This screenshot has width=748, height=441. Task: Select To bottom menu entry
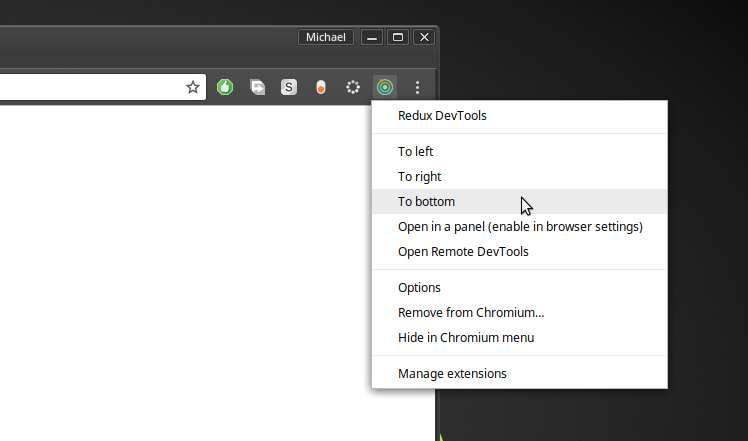pyautogui.click(x=519, y=201)
